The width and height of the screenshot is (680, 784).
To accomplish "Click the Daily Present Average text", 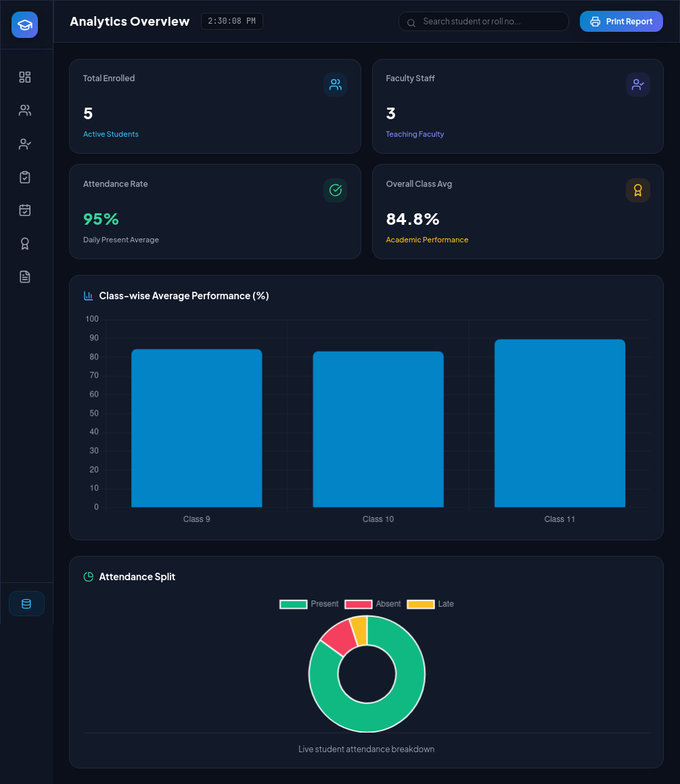I will pos(121,240).
